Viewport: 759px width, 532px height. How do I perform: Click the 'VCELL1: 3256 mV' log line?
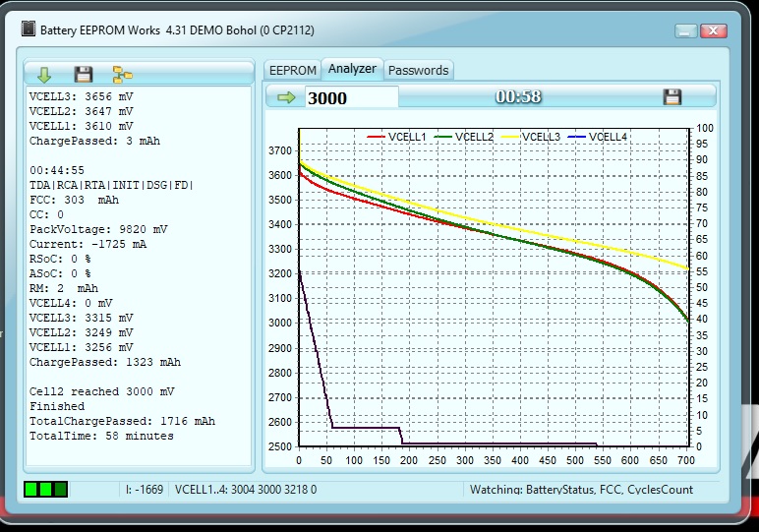tap(81, 347)
